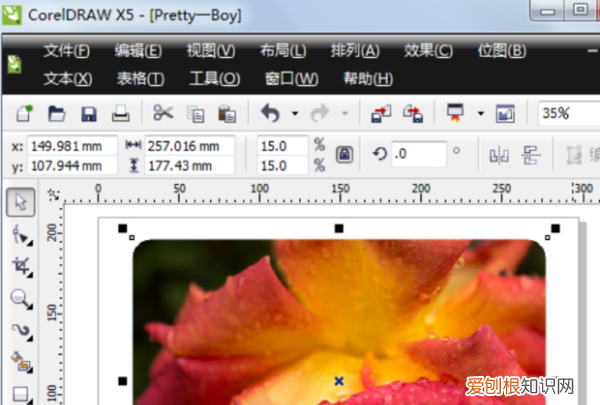Expand the application launcher dropdown arrow

(x=480, y=114)
